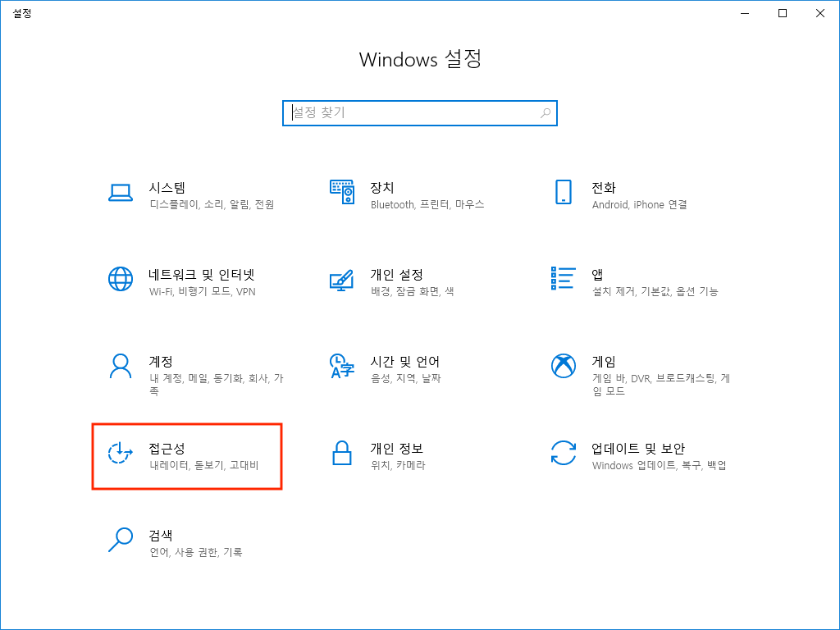Open the 앱 list icon
This screenshot has height=630, width=840.
[x=563, y=279]
